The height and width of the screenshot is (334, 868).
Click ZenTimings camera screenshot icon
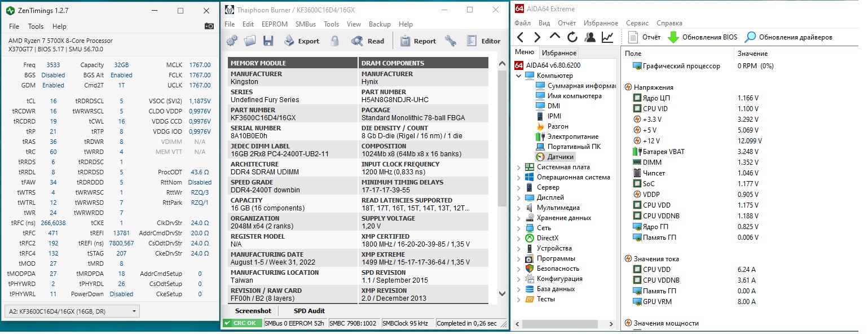point(209,27)
